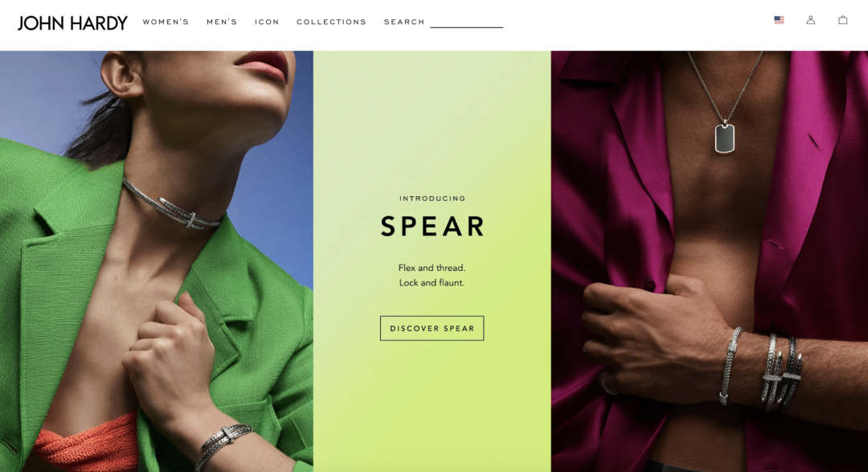The width and height of the screenshot is (868, 472).
Task: Select the man in magenta shirt image
Action: pos(709,261)
